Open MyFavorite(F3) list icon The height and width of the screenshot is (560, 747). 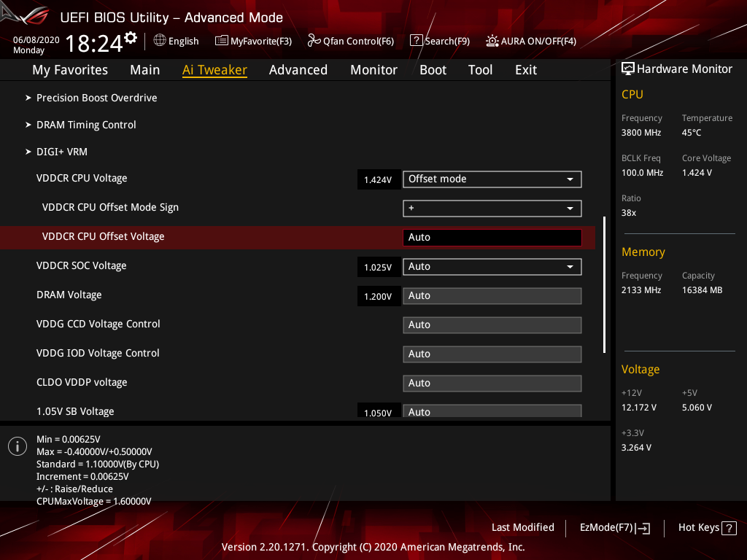(x=222, y=41)
